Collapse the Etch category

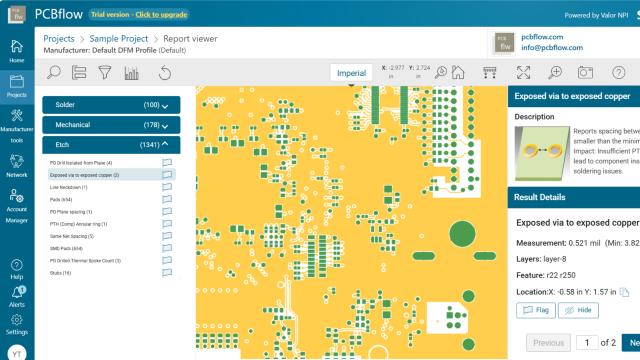click(111, 144)
